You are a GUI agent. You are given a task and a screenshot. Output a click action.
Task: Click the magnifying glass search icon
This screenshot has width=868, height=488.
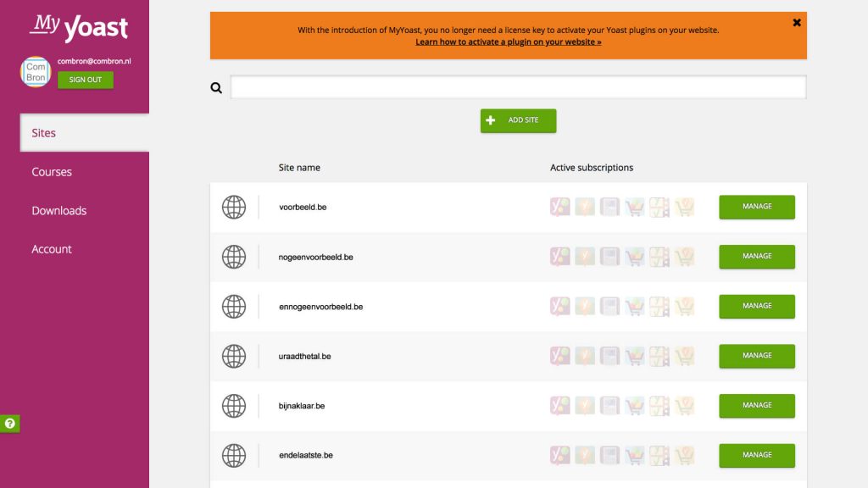[216, 87]
